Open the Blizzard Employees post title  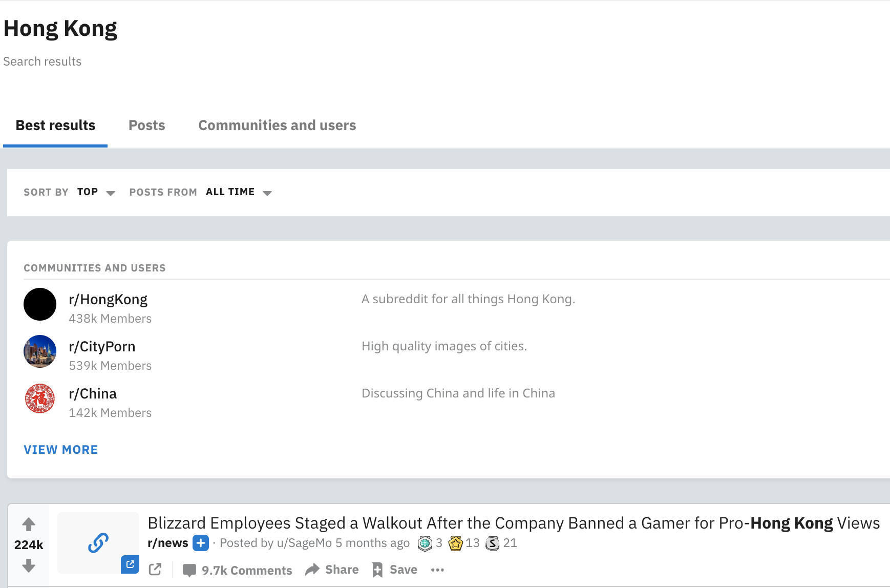(x=513, y=523)
